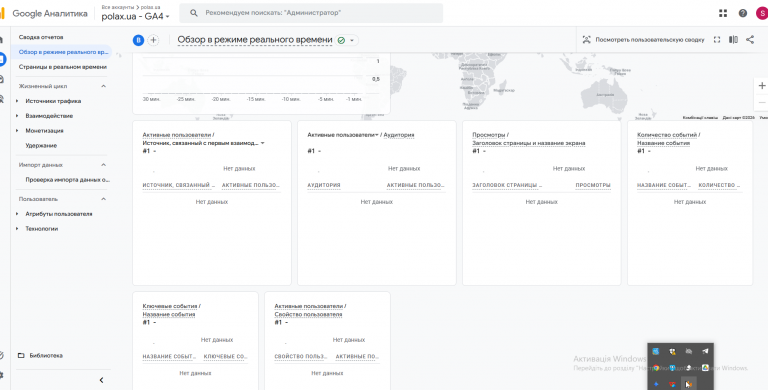
Task: Collapse the left navigation sidebar
Action: [101, 380]
